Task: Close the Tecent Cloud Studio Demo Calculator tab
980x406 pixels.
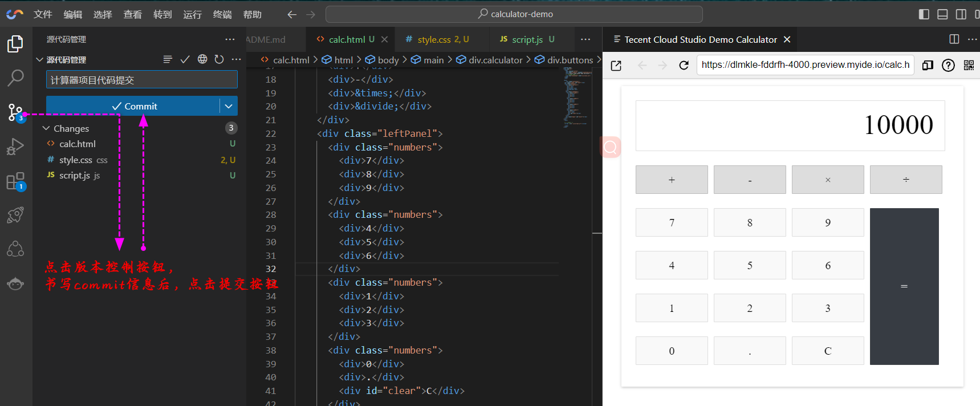Action: click(x=787, y=39)
